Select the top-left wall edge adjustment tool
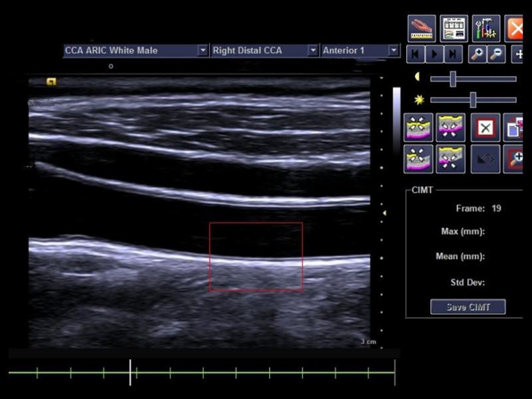This screenshot has width=532, height=399. tap(418, 128)
